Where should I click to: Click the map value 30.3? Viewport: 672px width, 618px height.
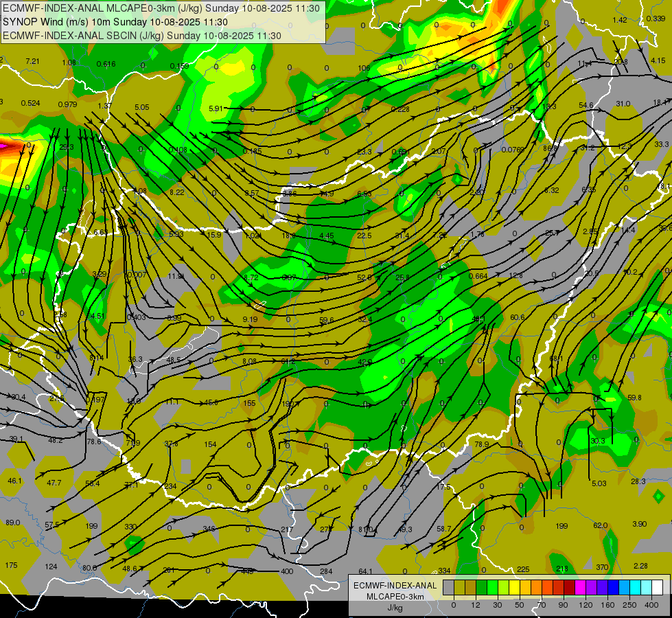pos(597,441)
